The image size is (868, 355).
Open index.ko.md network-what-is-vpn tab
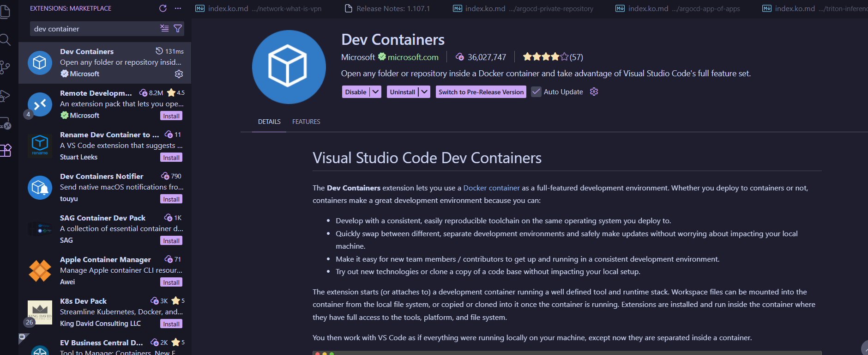[259, 8]
